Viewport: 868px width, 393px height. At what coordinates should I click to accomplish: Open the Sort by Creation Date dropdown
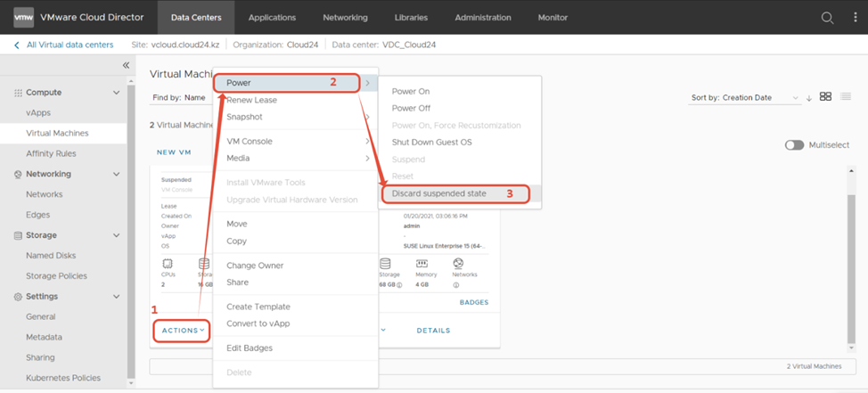tap(745, 98)
